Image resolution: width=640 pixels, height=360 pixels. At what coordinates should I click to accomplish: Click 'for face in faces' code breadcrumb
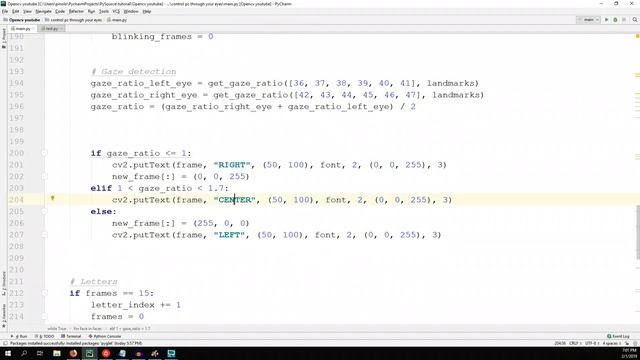[88, 329]
